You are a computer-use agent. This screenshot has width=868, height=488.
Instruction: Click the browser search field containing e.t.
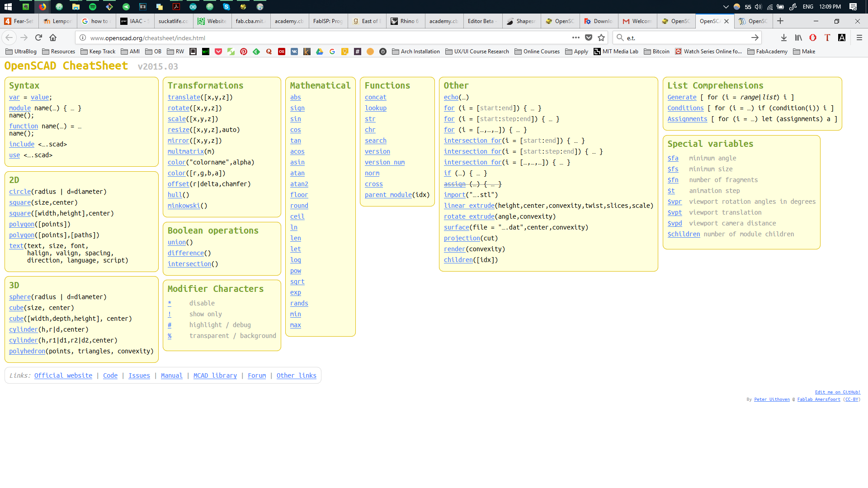click(x=687, y=38)
